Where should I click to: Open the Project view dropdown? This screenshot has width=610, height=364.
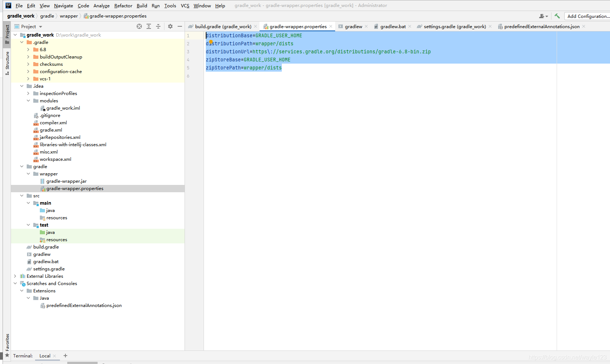pos(29,26)
